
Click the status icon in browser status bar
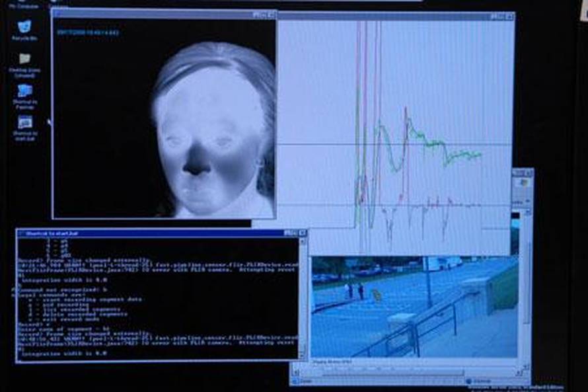468,381
